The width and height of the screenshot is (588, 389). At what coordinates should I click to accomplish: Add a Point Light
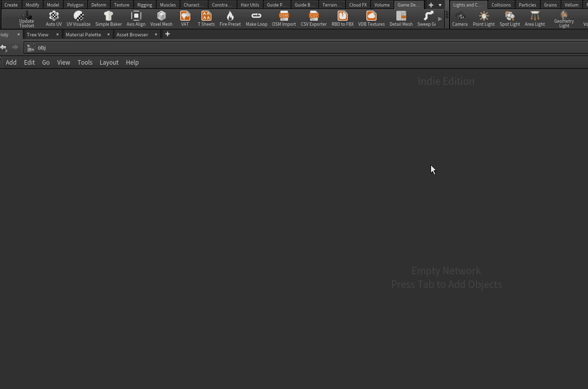point(484,19)
